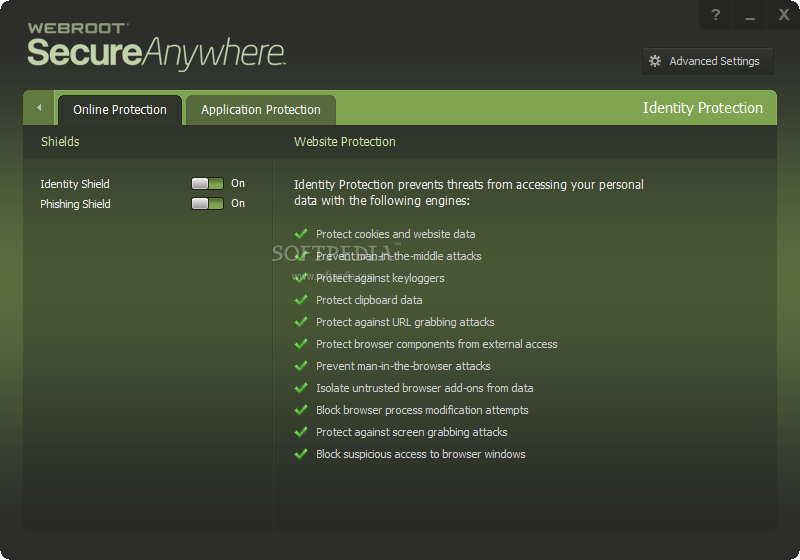The width and height of the screenshot is (800, 560).
Task: Click the Webroot SecureAnywhere logo
Action: coord(156,46)
